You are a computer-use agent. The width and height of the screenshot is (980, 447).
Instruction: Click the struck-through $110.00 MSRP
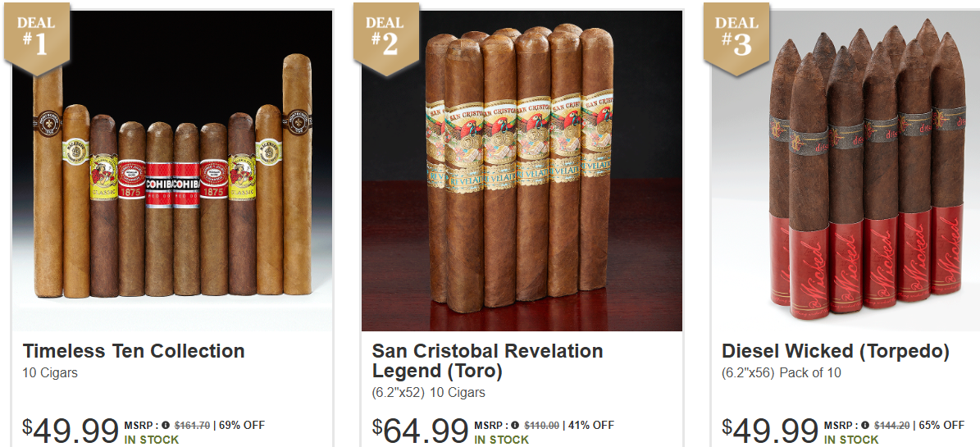pyautogui.click(x=541, y=425)
